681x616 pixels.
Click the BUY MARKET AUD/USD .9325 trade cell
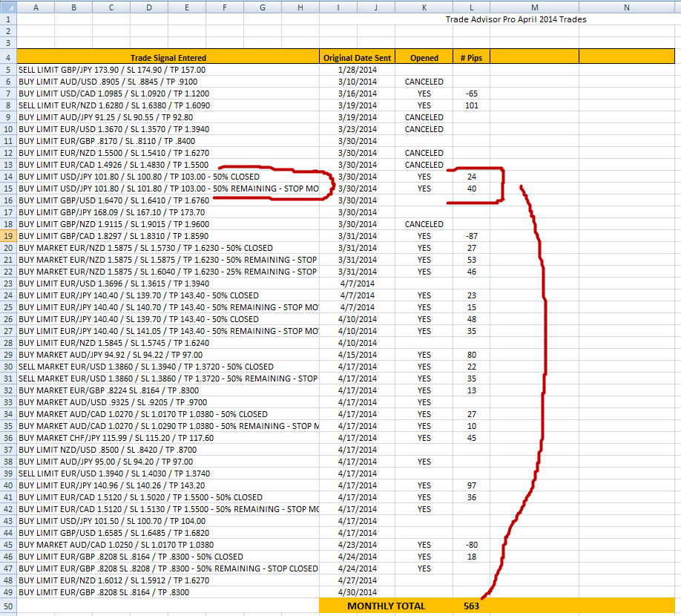[x=168, y=402]
